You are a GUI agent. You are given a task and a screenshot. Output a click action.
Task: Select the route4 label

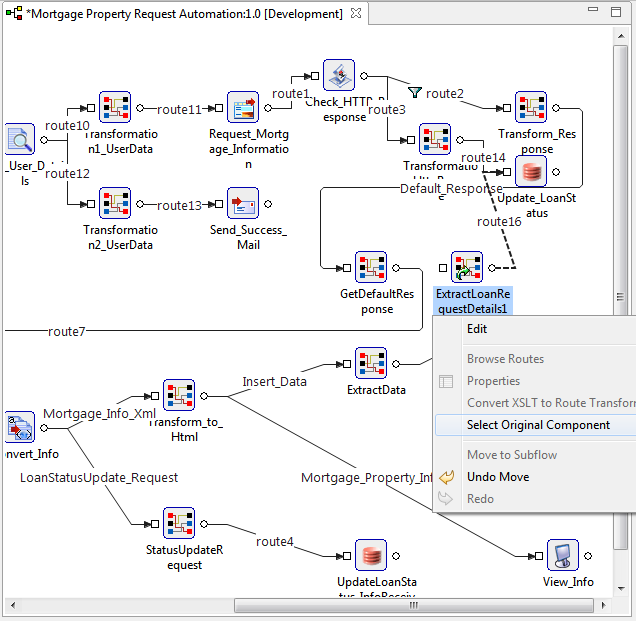click(x=275, y=541)
